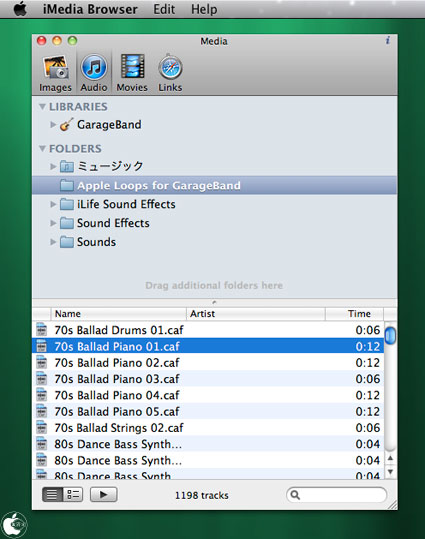Click the iLife Sound Effects folder icon
Viewport: 425px width, 539px height.
tap(67, 205)
